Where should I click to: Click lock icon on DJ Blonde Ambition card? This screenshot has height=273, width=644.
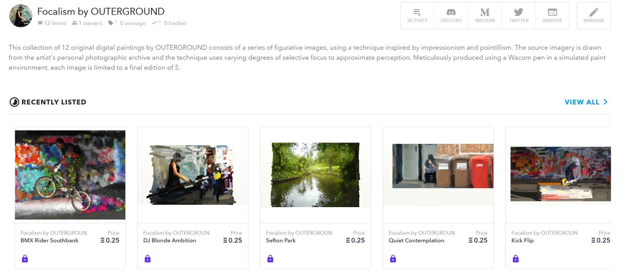pyautogui.click(x=147, y=259)
